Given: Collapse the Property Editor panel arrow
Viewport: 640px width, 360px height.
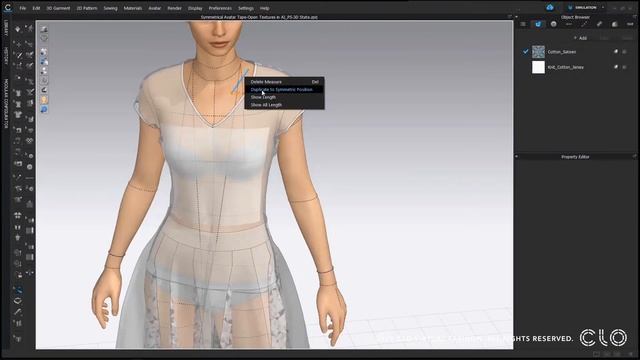Looking at the screenshot, I should 516,157.
